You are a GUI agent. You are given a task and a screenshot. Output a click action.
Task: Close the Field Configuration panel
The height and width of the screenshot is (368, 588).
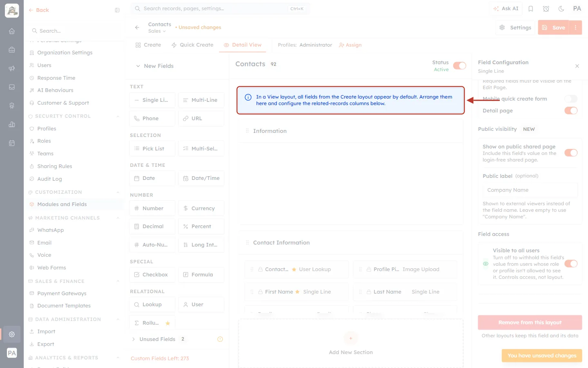[577, 66]
